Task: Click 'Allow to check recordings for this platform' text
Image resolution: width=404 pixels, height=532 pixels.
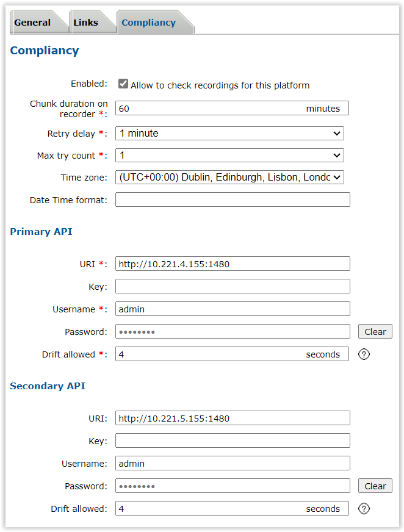Action: pos(220,85)
